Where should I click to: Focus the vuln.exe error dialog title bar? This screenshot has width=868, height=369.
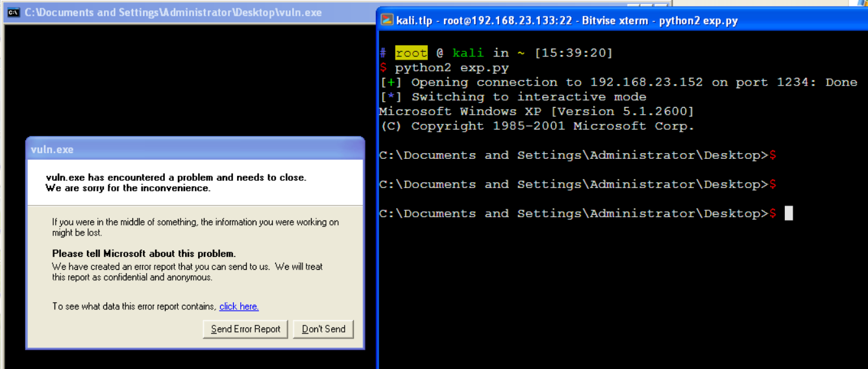click(x=195, y=149)
